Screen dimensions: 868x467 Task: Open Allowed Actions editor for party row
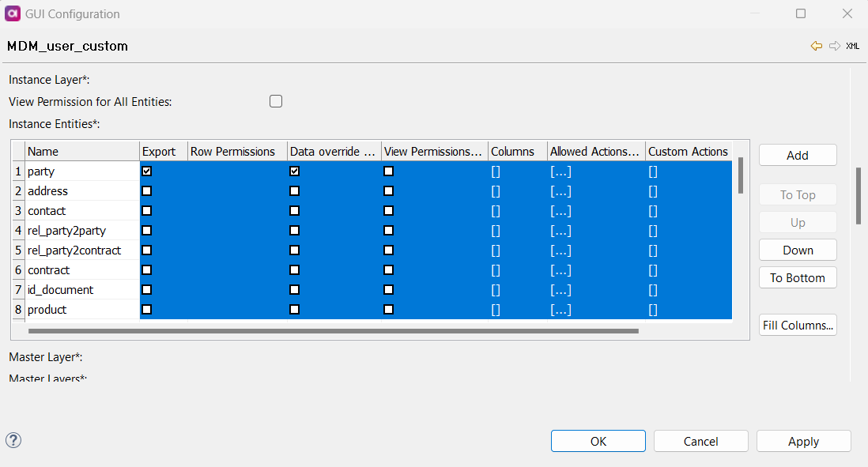pyautogui.click(x=560, y=171)
